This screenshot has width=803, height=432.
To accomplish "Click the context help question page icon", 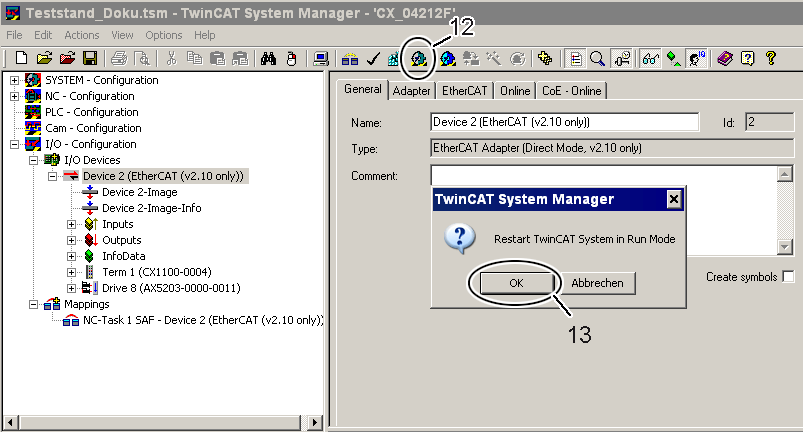I will pyautogui.click(x=748, y=58).
